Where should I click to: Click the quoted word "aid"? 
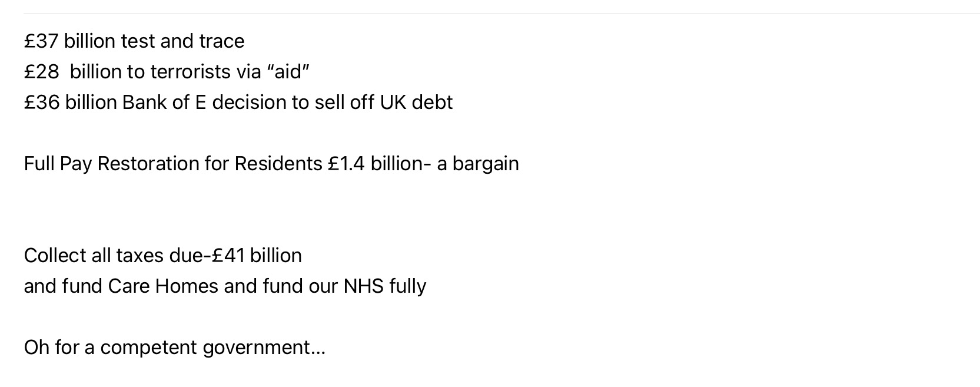[x=288, y=72]
